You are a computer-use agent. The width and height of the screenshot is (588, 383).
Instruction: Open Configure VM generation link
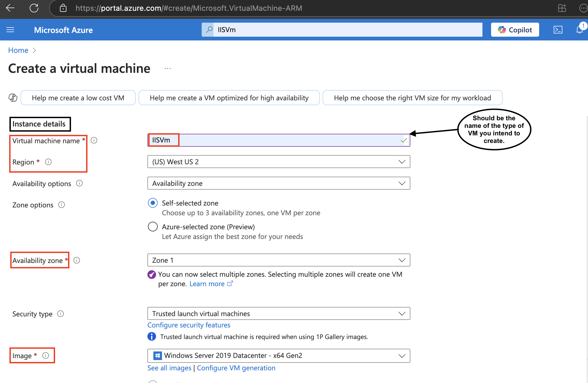[x=236, y=368]
